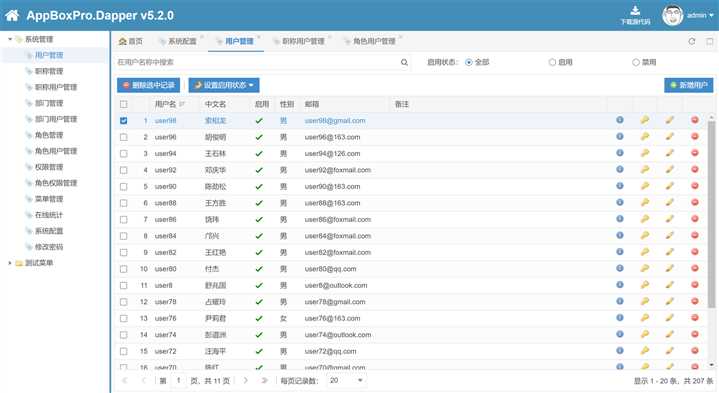Uncheck the checkbox for user98 row
719x393 pixels.
point(123,121)
